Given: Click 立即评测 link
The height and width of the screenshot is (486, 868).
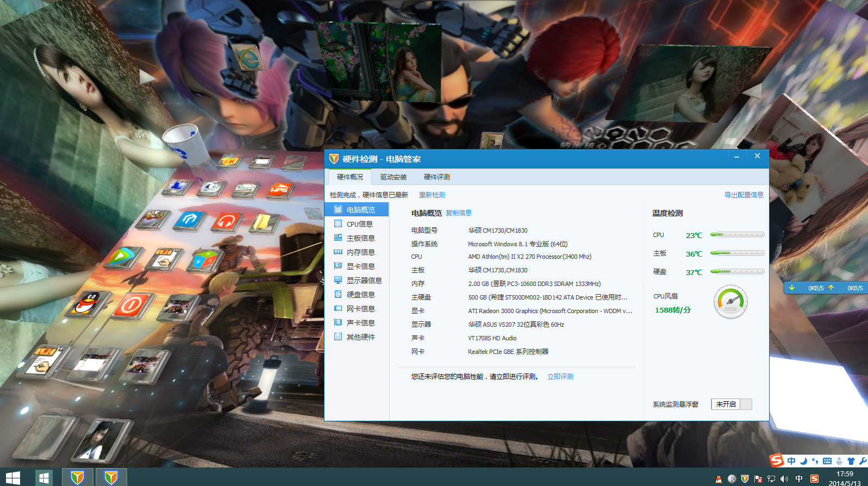Looking at the screenshot, I should (560, 377).
